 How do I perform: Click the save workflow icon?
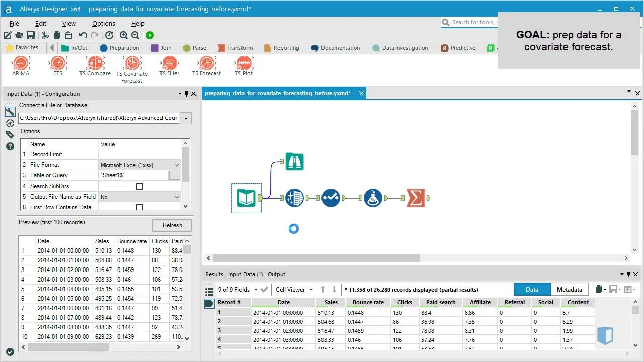[x=31, y=35]
